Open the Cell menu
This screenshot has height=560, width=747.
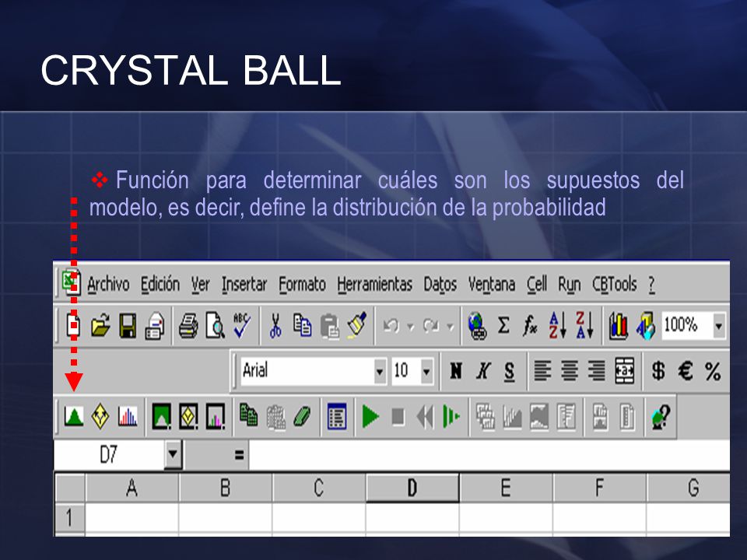(x=536, y=285)
